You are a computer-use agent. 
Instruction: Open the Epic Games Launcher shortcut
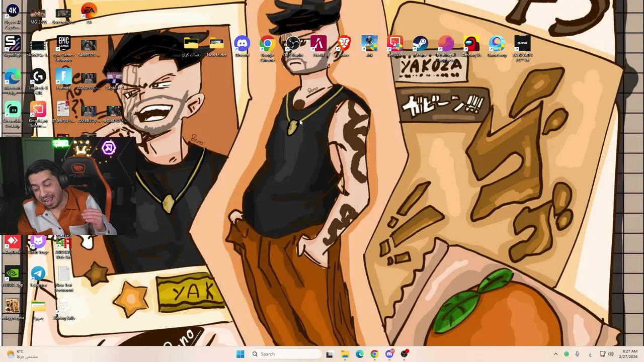click(63, 49)
